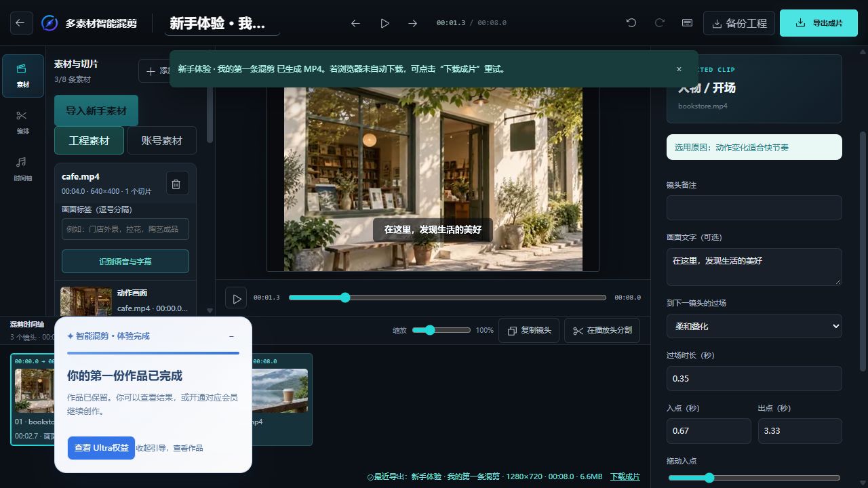Click 在播放头分割 button
Viewport: 868px width, 488px height.
pos(602,331)
